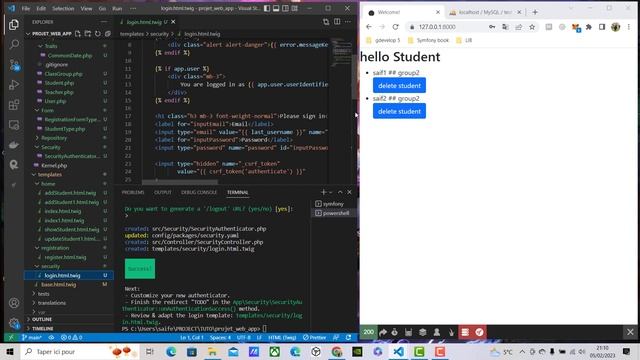Open the Selection menu in VS Code
Image resolution: width=640 pixels, height=360 pixels.
pos(63,8)
